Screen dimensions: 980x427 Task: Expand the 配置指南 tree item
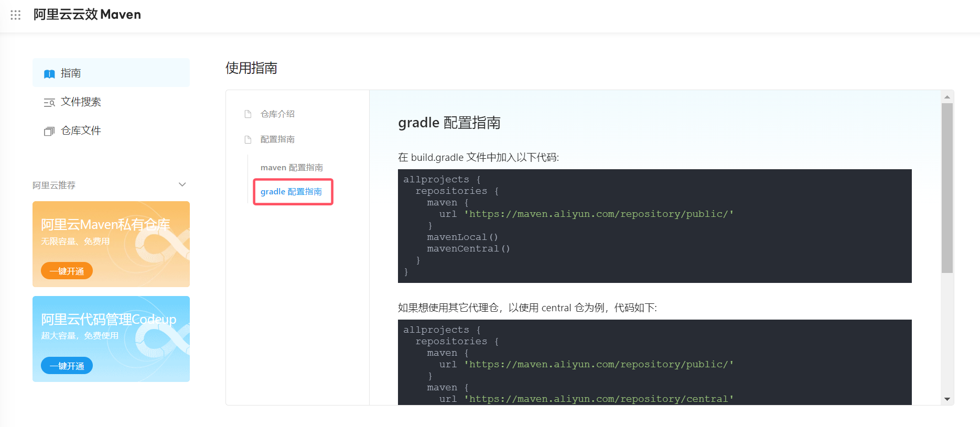[277, 139]
